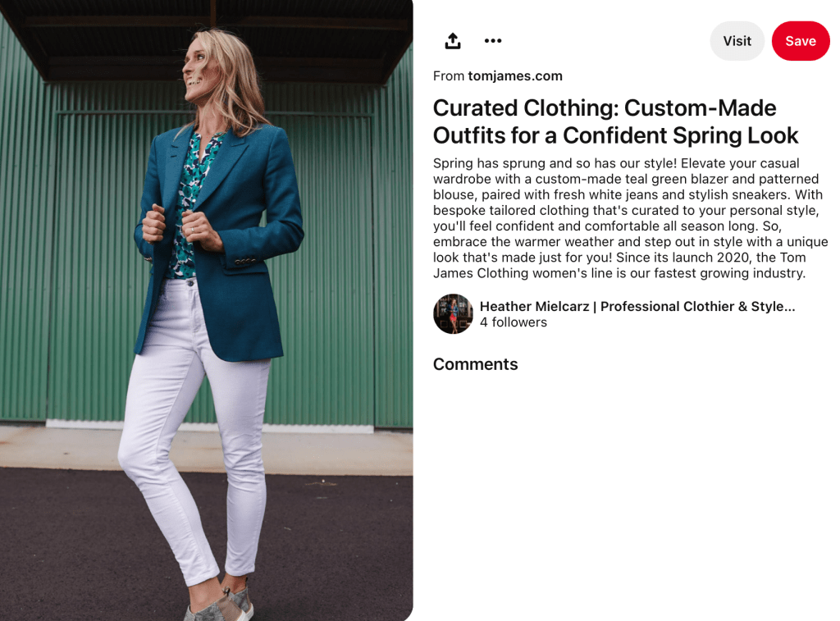This screenshot has width=840, height=621.
Task: Open the Visit link button
Action: [x=737, y=41]
